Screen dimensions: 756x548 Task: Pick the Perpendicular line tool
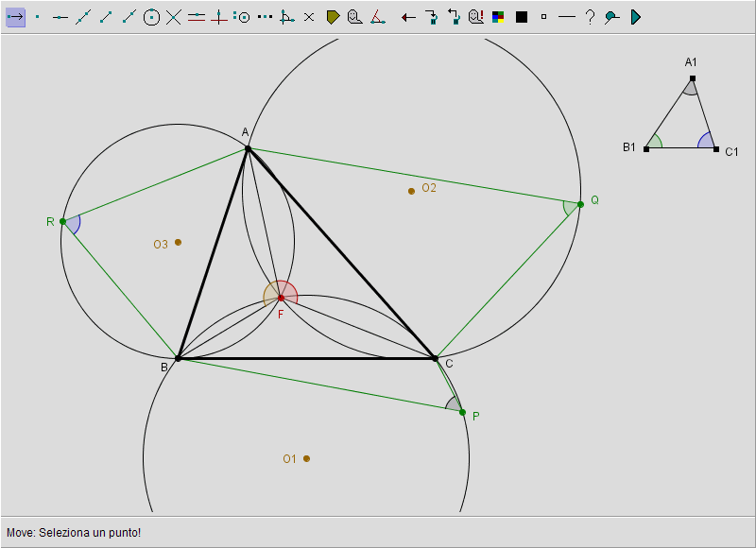tap(219, 17)
